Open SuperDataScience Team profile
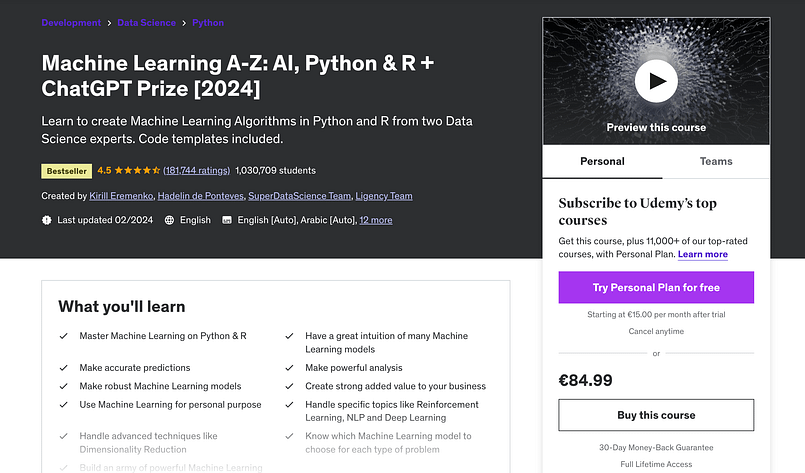The image size is (805, 473). pos(299,196)
